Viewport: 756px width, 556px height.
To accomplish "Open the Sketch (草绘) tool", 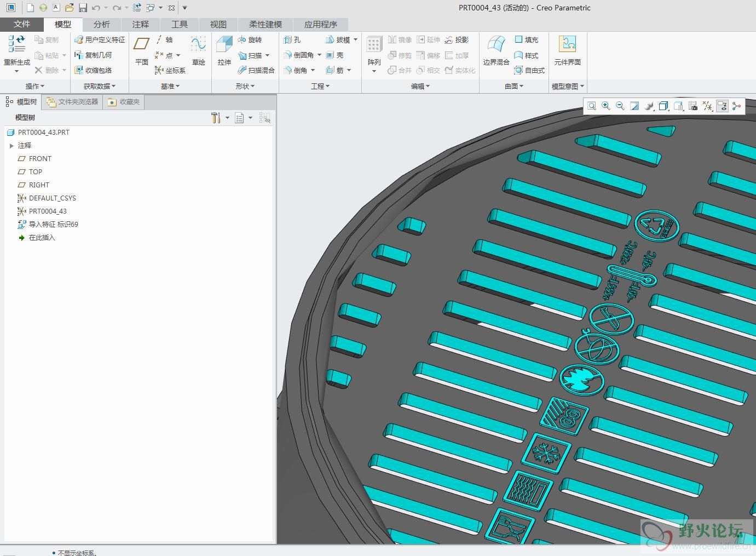I will click(x=198, y=50).
